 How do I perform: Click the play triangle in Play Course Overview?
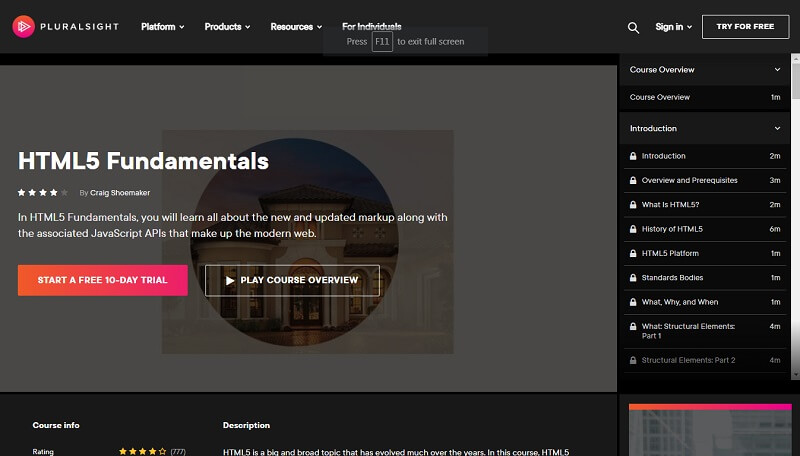tap(230, 281)
